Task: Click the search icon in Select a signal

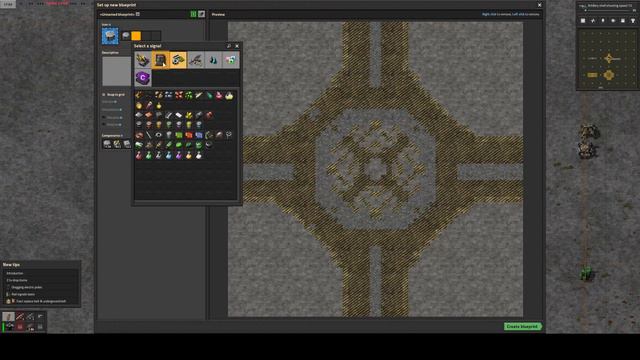Action: [229, 46]
